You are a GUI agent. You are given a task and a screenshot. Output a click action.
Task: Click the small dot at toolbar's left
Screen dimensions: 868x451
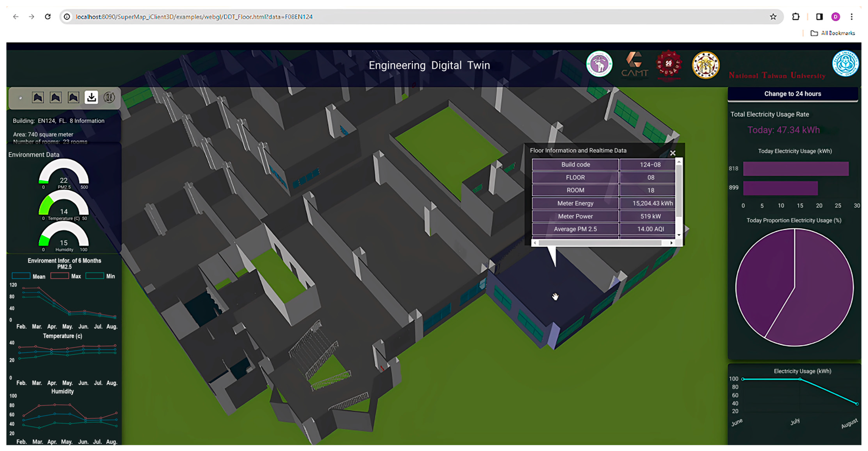21,98
